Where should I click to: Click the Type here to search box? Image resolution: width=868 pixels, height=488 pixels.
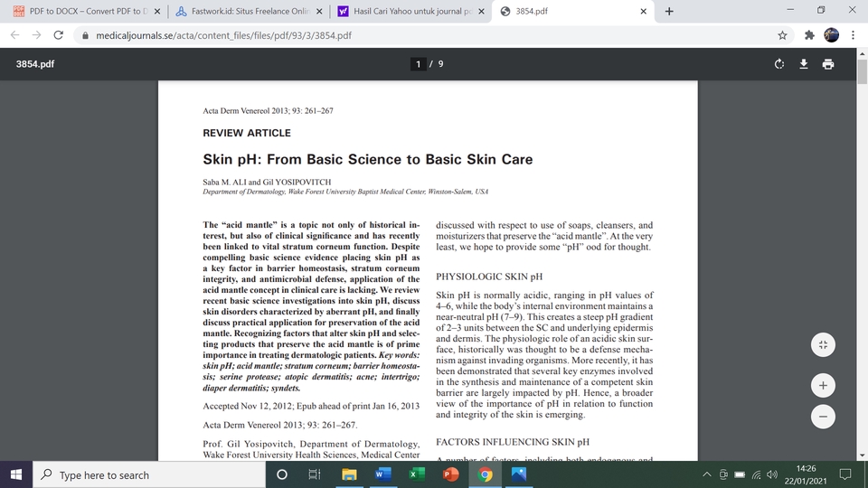[149, 474]
